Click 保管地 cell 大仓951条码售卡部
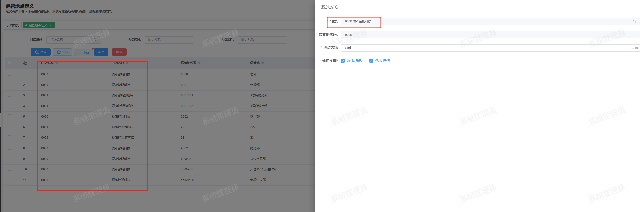The width and height of the screenshot is (644, 212). pyautogui.click(x=264, y=169)
